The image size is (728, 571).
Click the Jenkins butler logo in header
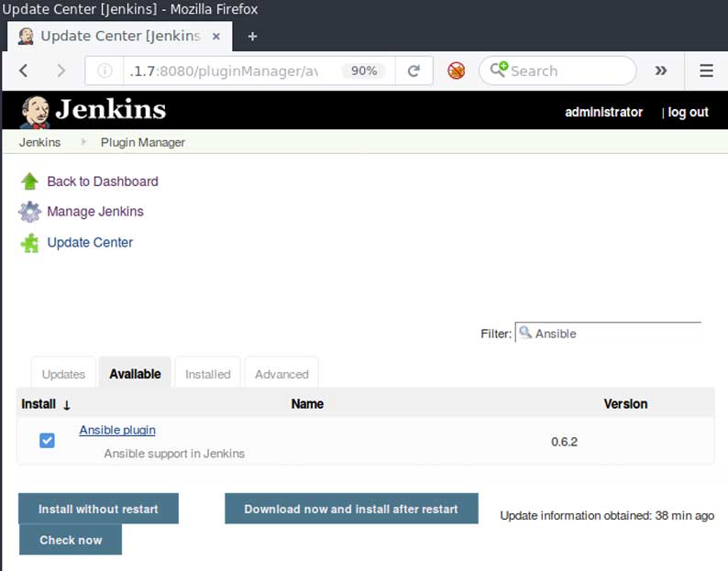pos(35,112)
